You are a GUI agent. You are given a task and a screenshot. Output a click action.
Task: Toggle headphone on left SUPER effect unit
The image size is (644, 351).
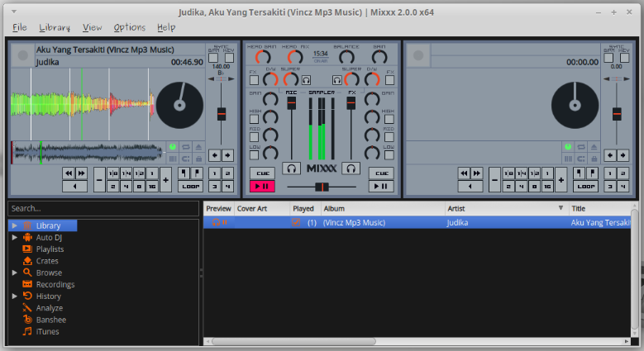(x=306, y=80)
